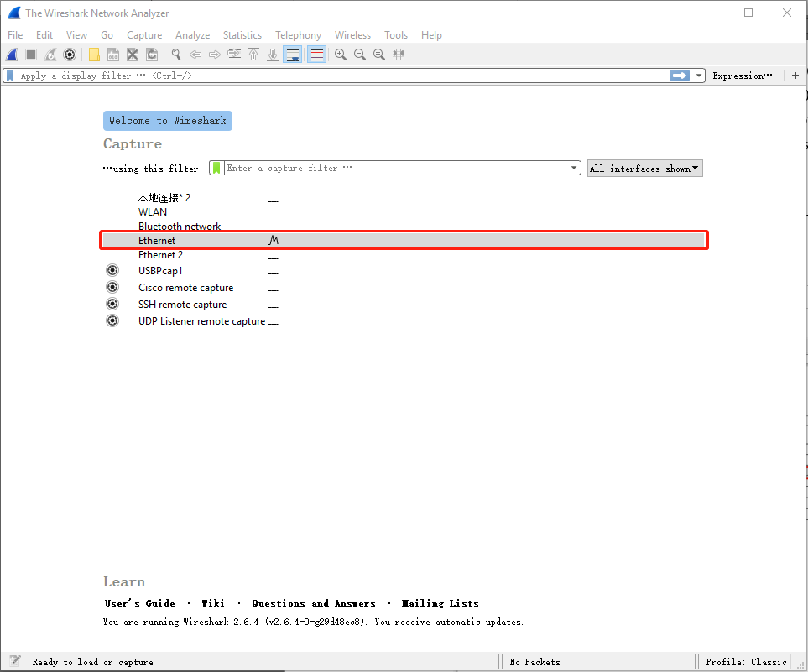This screenshot has width=808, height=672.
Task: Click the Ethernet traffic sparkline graph
Action: [274, 240]
